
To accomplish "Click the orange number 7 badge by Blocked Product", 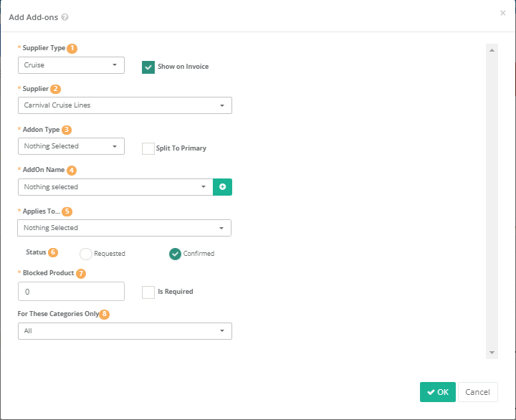I will point(81,274).
